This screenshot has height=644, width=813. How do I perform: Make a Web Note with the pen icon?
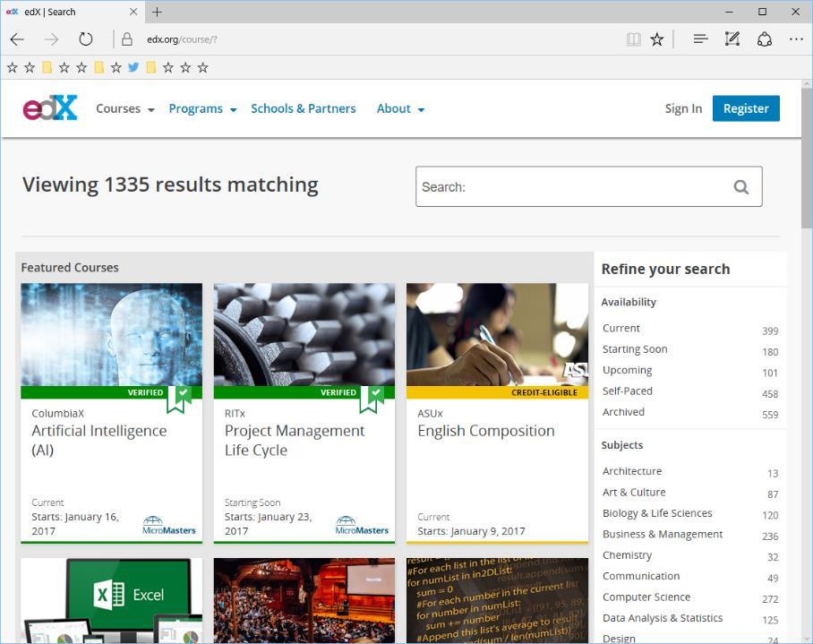[732, 39]
